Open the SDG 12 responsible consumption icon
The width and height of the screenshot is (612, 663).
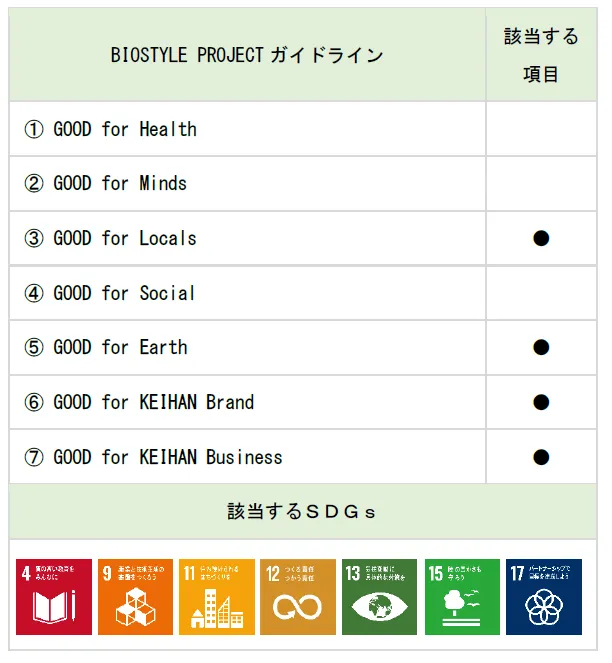pyautogui.click(x=299, y=597)
